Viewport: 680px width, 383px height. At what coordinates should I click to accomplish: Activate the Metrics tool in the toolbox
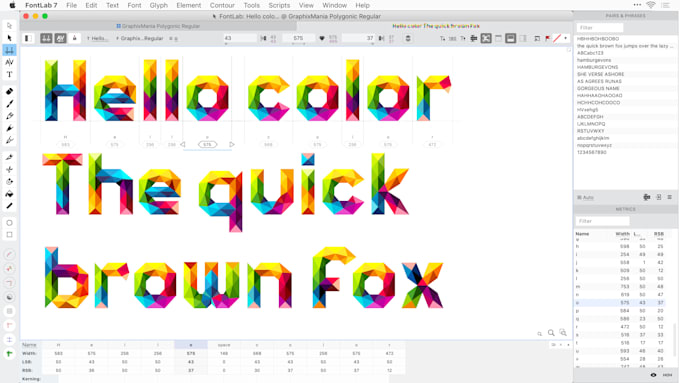(x=10, y=50)
